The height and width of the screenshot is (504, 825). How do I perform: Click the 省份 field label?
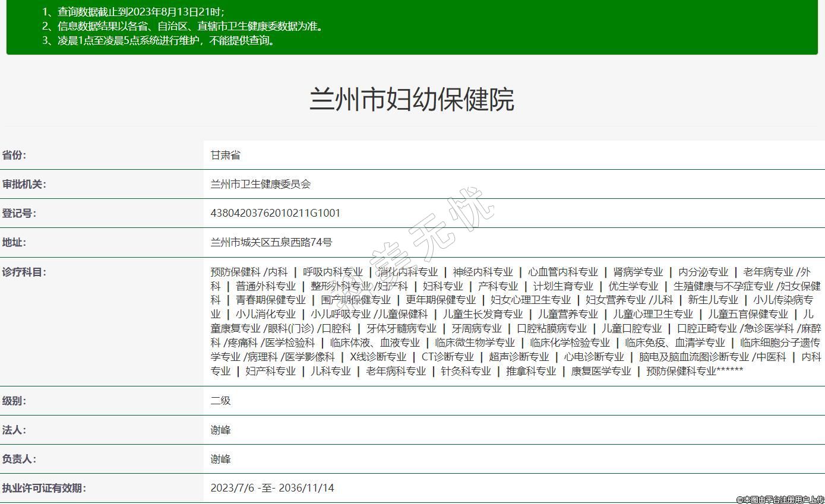tap(14, 155)
